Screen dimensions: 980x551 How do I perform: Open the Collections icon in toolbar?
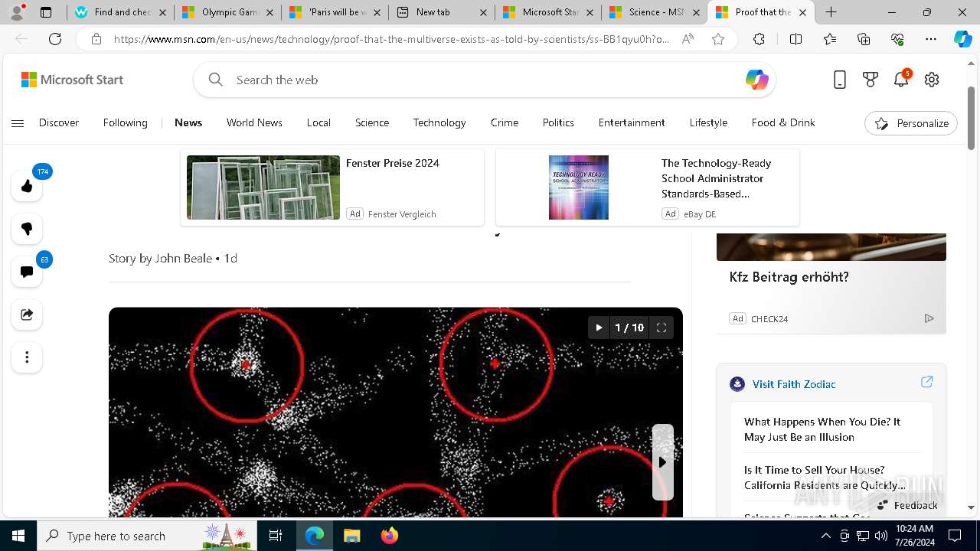coord(864,39)
